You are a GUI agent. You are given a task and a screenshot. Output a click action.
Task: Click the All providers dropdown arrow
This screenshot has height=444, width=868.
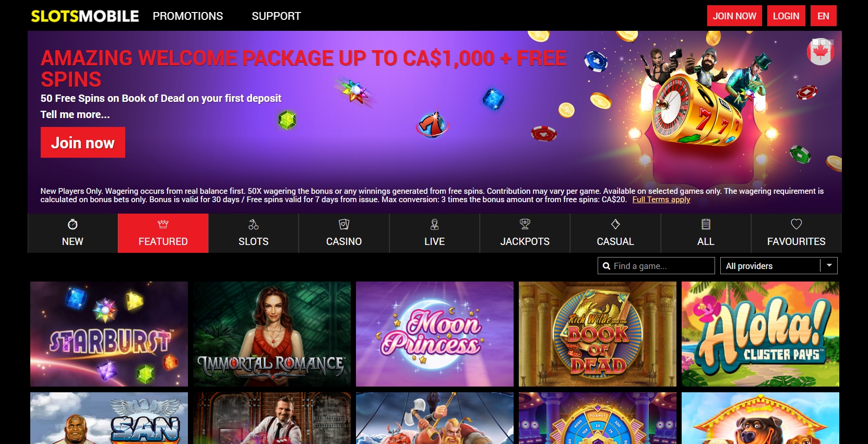click(829, 265)
